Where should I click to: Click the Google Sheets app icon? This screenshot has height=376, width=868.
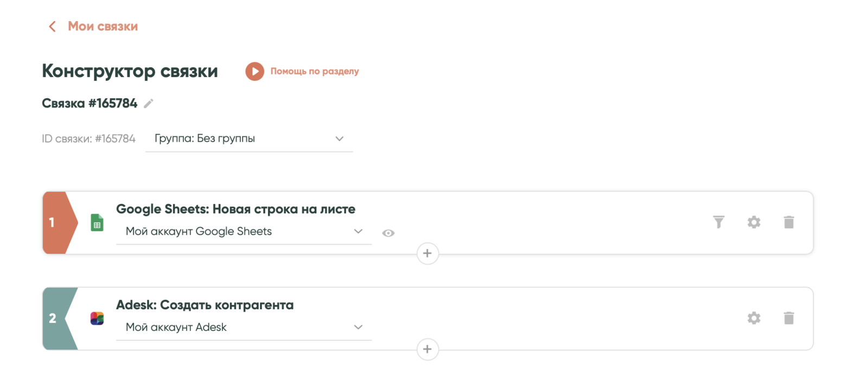click(x=97, y=222)
